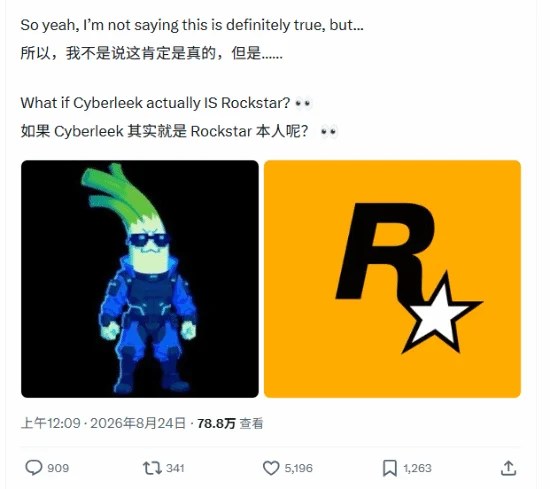This screenshot has width=550, height=489.
Task: Click the date 2026年8月24日 link
Action: (138, 423)
